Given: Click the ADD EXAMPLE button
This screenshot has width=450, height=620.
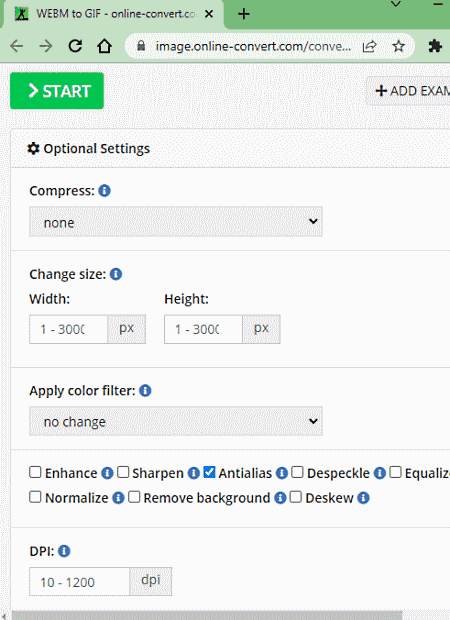Looking at the screenshot, I should point(408,91).
